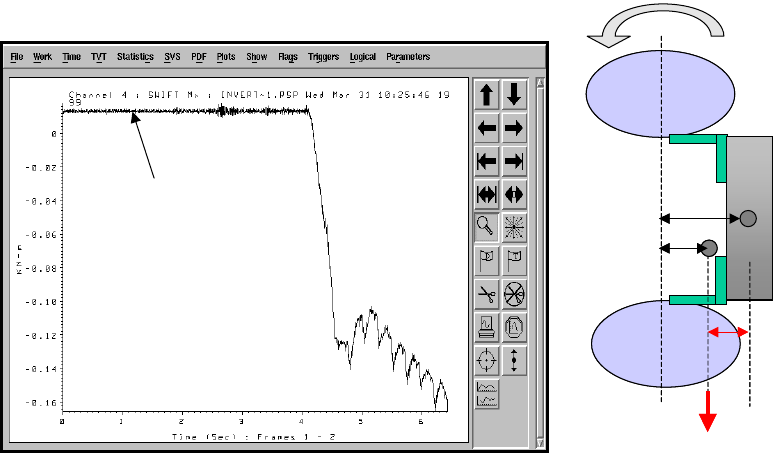This screenshot has width=774, height=454.
Task: Open the Statistics menu
Action: coord(135,57)
